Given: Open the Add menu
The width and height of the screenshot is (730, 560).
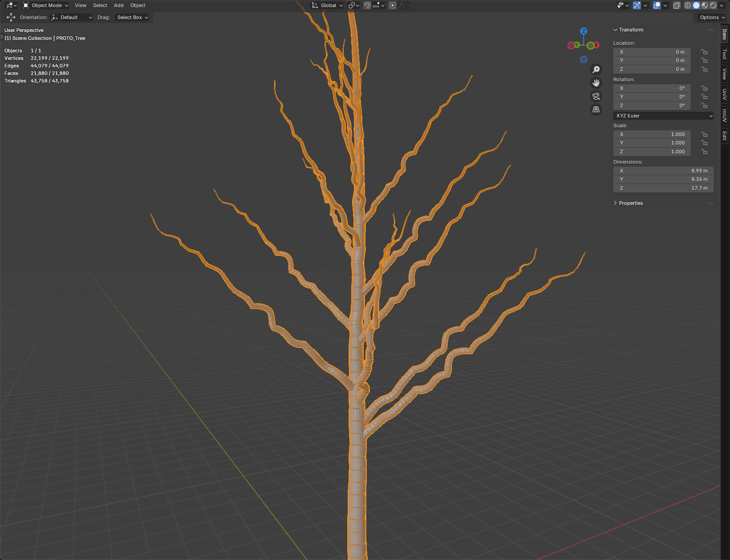Looking at the screenshot, I should 118,5.
